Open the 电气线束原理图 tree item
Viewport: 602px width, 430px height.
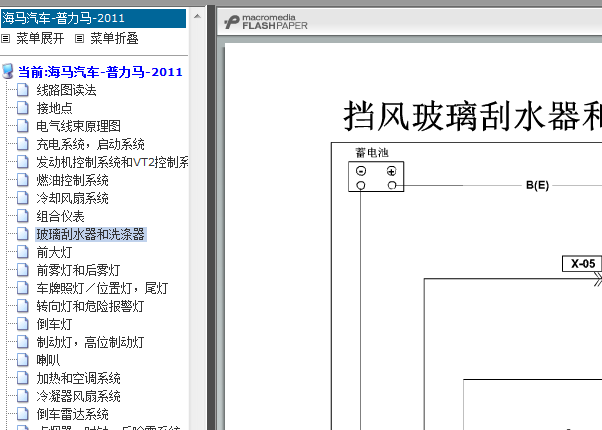78,126
